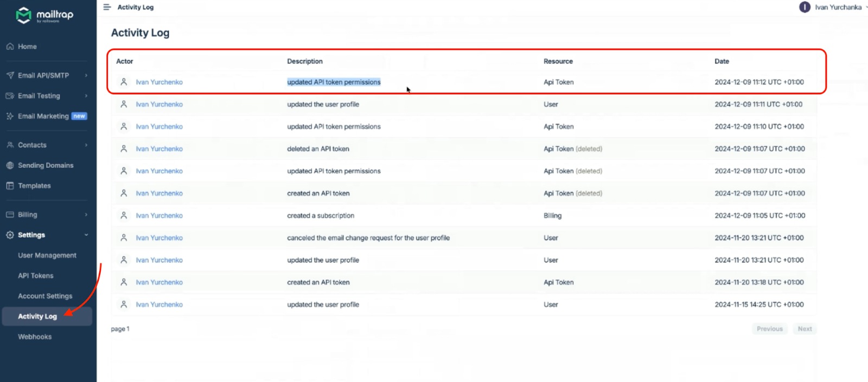Click user icon in deleted an API token row
868x382 pixels.
click(124, 148)
